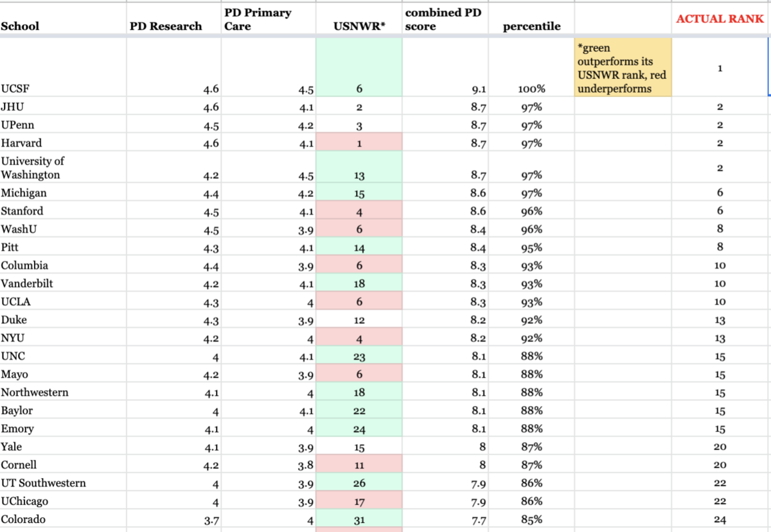771x532 pixels.
Task: Click the Stanford school name cell
Action: click(x=22, y=211)
